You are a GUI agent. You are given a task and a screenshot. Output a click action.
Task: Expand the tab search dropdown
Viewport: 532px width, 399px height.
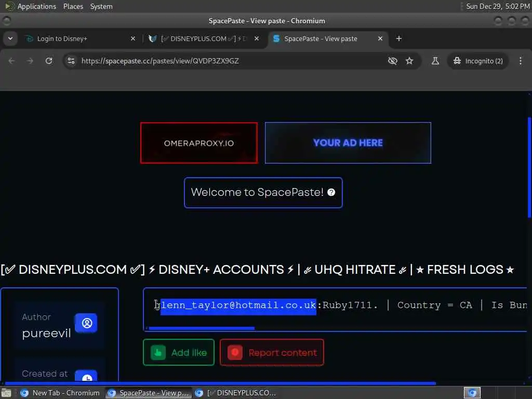tap(10, 38)
